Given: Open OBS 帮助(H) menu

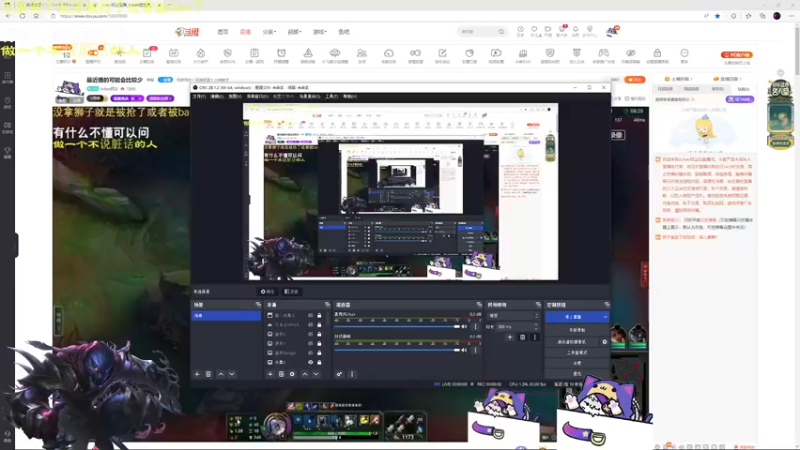Looking at the screenshot, I should [349, 96].
